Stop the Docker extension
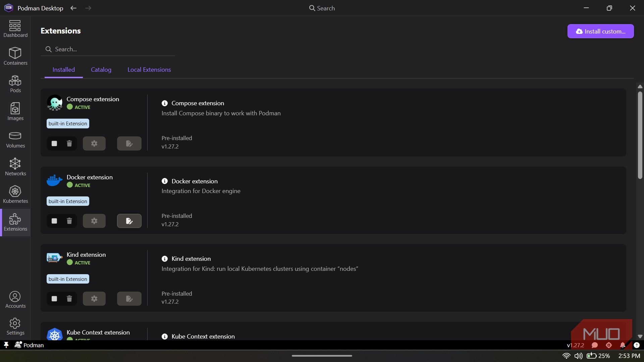The image size is (644, 362). (x=54, y=221)
